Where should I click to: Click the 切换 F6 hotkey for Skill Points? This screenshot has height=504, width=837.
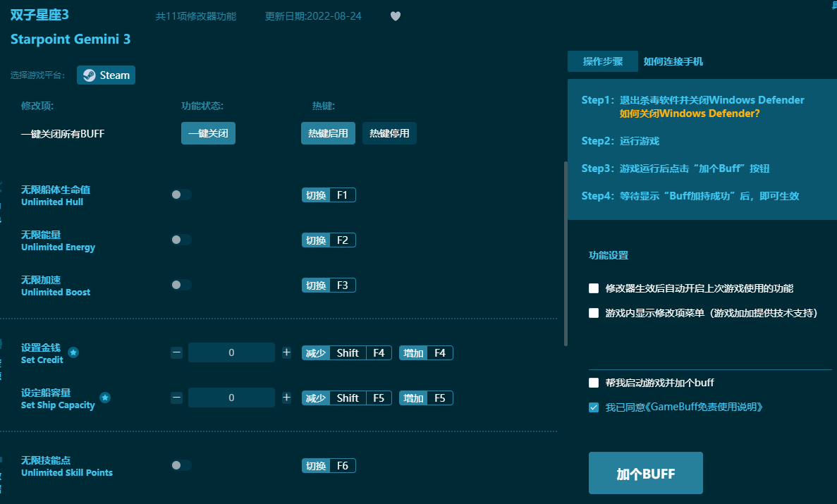click(329, 466)
